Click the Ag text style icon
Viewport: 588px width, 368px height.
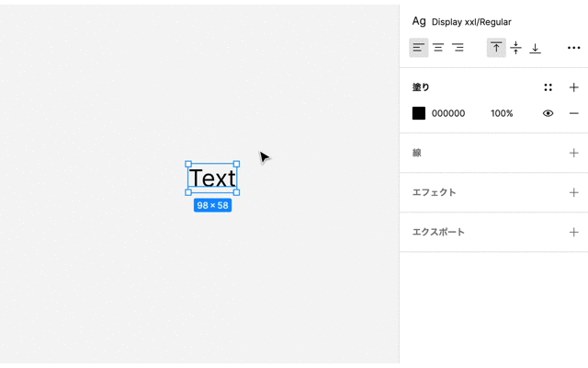pos(419,21)
